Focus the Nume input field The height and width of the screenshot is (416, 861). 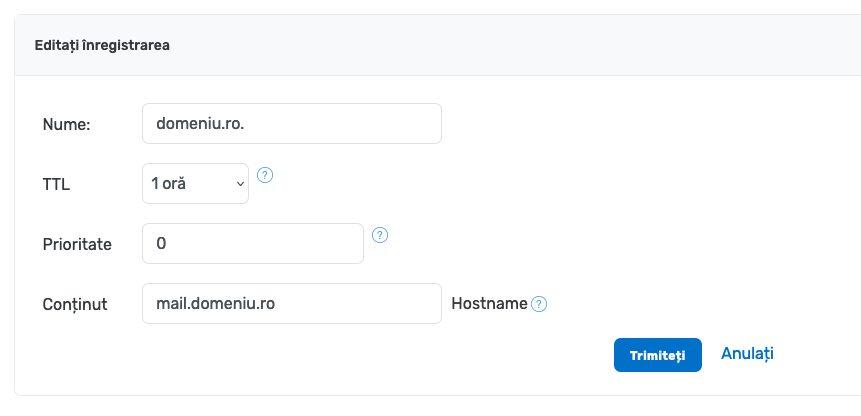(291, 124)
